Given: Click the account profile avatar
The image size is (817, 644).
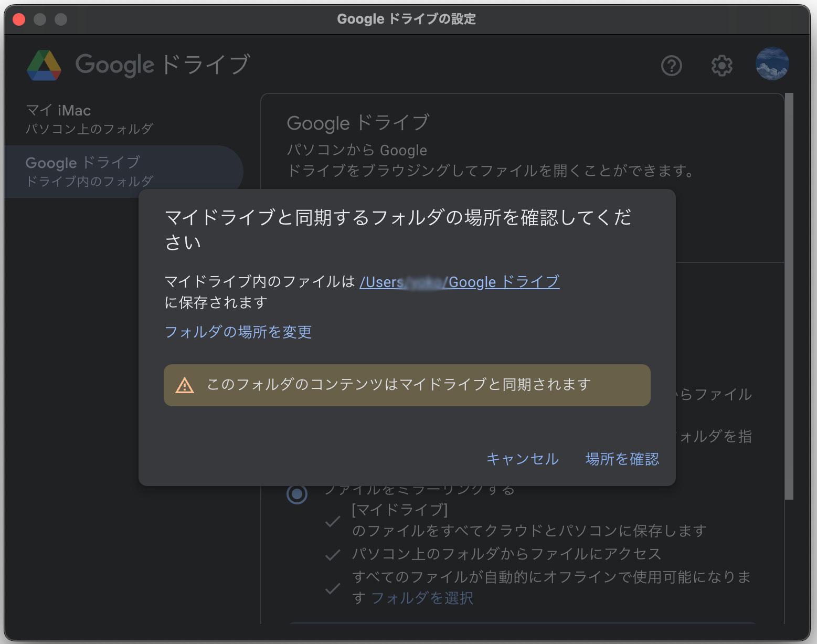Looking at the screenshot, I should tap(772, 64).
